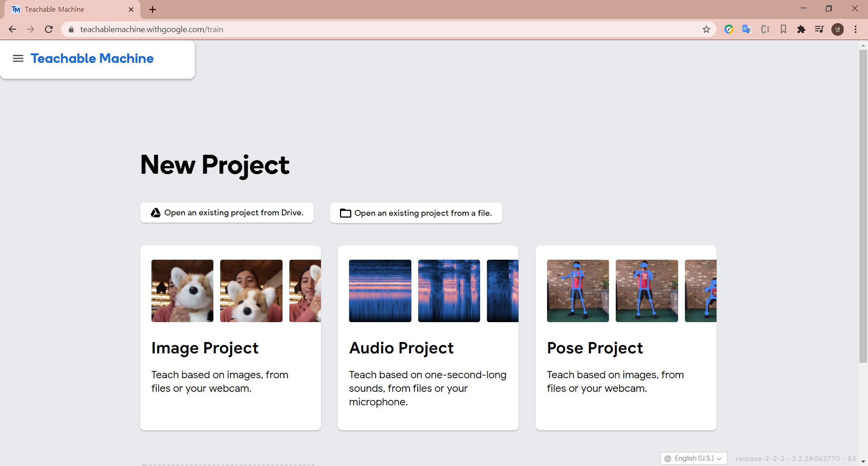Viewport: 868px width, 466px height.
Task: Open the circular colored browser extension
Action: (729, 29)
